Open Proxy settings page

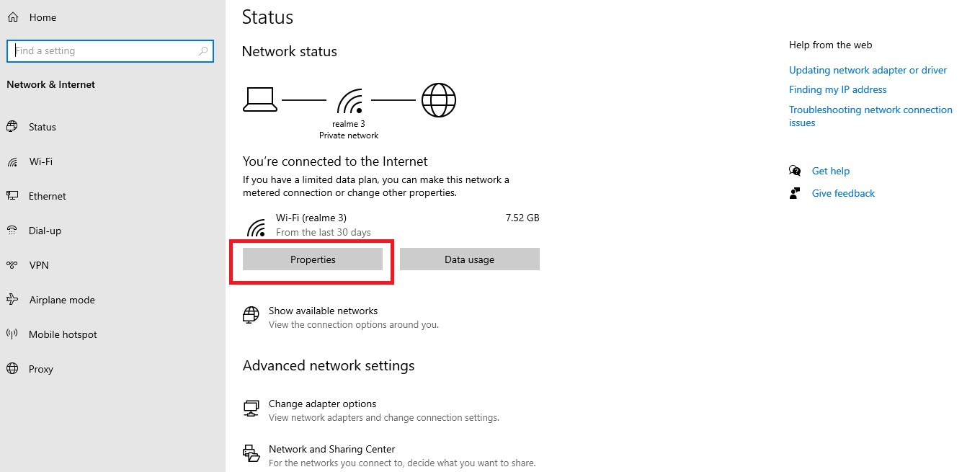(x=40, y=369)
